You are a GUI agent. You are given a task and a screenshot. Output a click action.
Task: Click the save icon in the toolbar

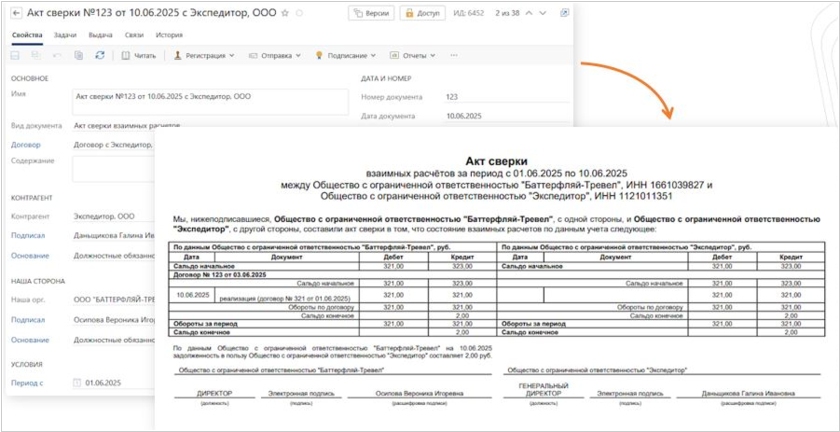tap(15, 55)
